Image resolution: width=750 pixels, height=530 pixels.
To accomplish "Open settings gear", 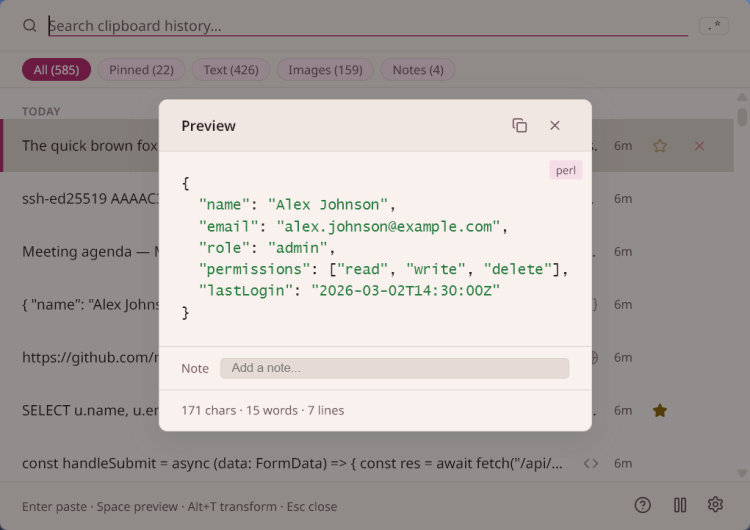I will click(715, 505).
